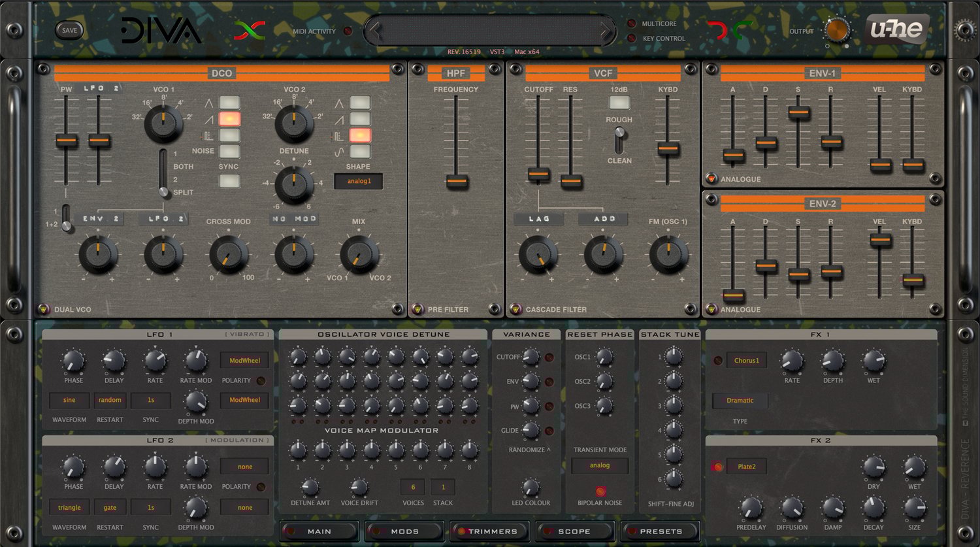Open the NO MOD source selector in DCO
Screen dimensions: 980x547
(294, 219)
